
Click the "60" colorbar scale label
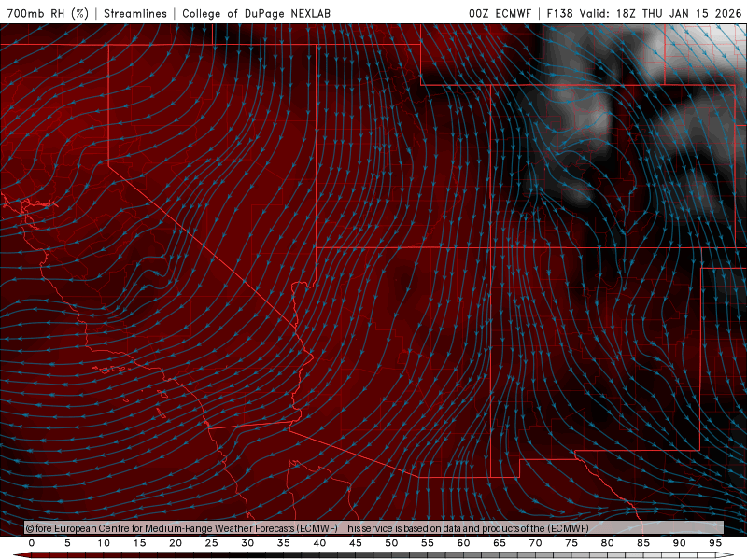(x=463, y=543)
